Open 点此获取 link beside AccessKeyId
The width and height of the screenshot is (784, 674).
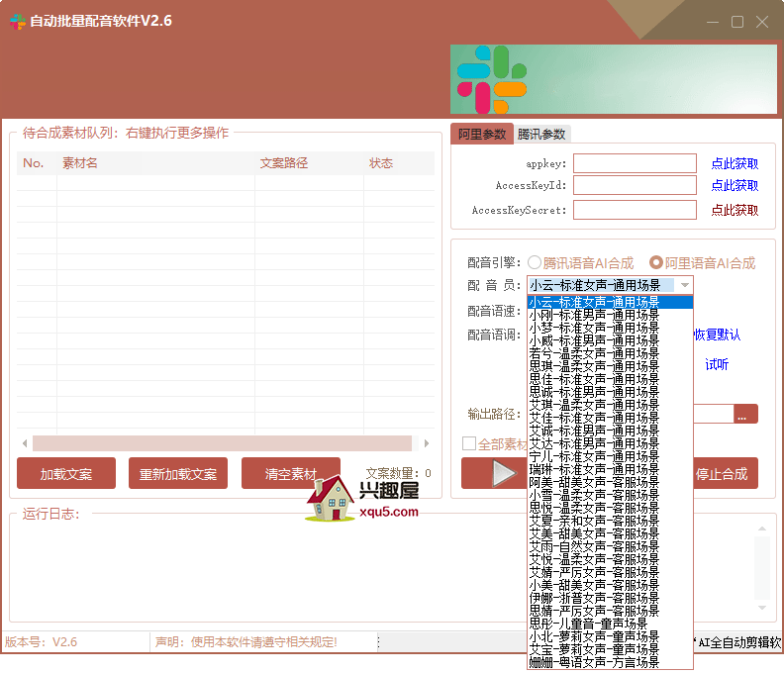tap(735, 185)
